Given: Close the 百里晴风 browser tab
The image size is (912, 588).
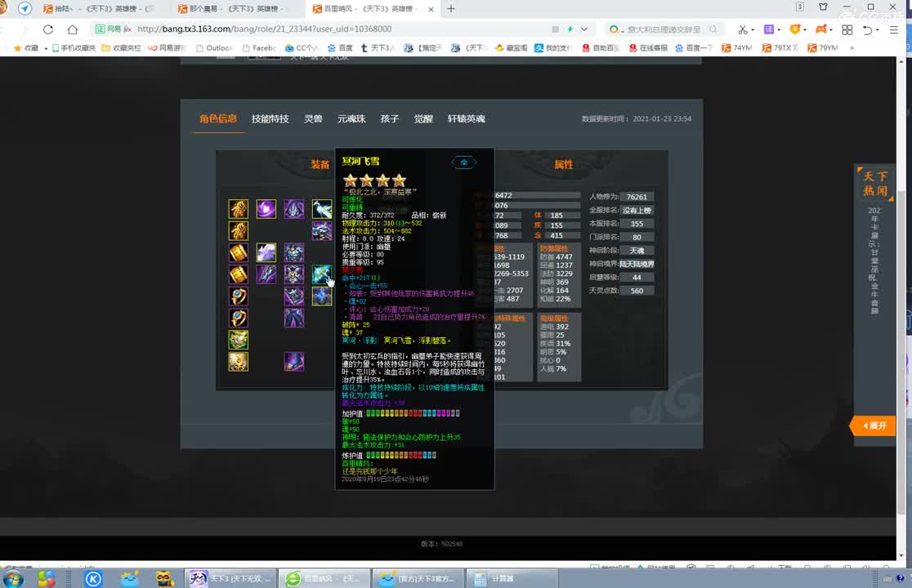Looking at the screenshot, I should pos(431,9).
